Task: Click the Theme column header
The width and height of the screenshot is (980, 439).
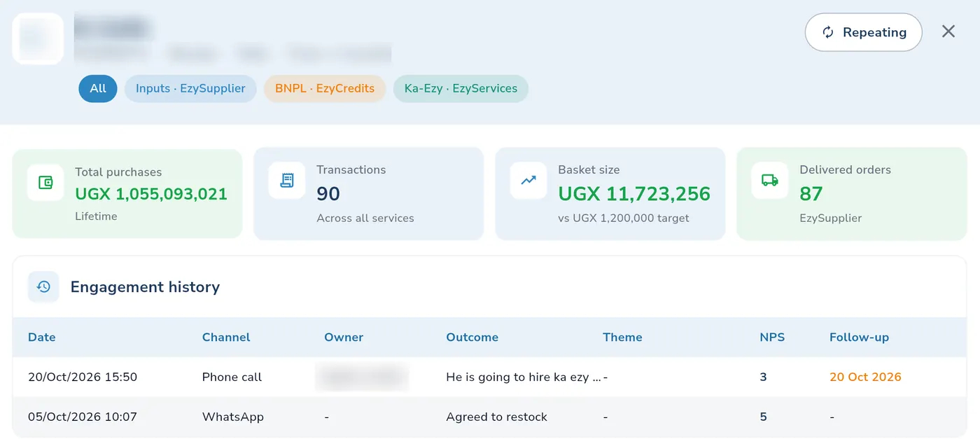Action: [622, 337]
